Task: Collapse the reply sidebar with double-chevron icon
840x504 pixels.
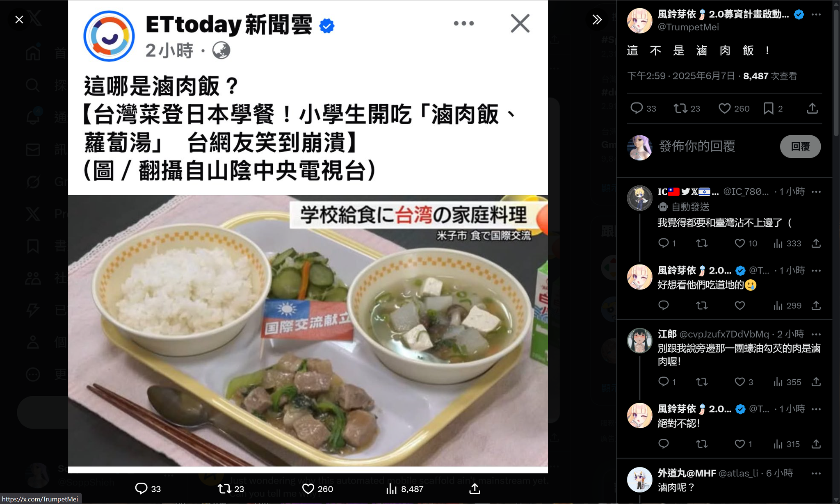Action: click(x=597, y=19)
